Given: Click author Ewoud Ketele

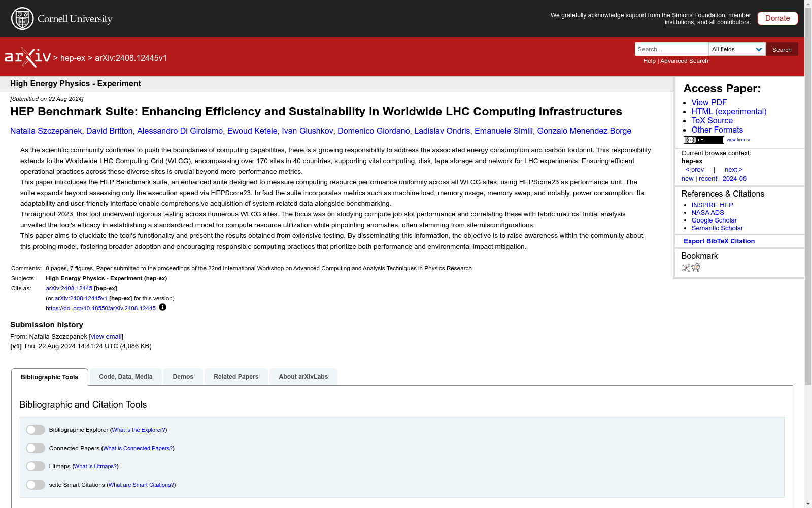Looking at the screenshot, I should click(252, 131).
